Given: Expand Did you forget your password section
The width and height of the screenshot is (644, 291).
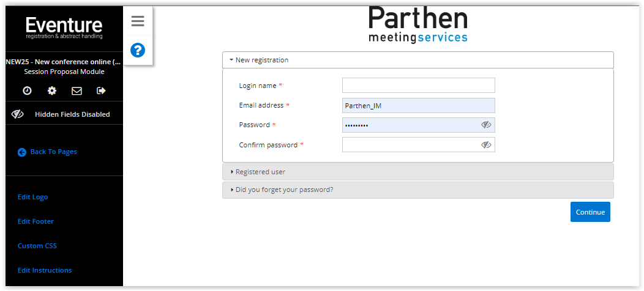Looking at the screenshot, I should [418, 190].
